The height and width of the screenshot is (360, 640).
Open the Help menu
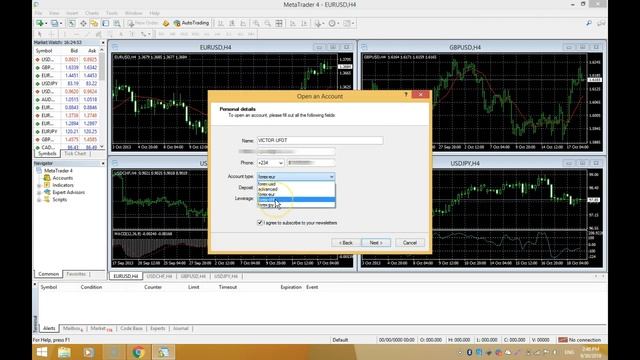coord(154,13)
